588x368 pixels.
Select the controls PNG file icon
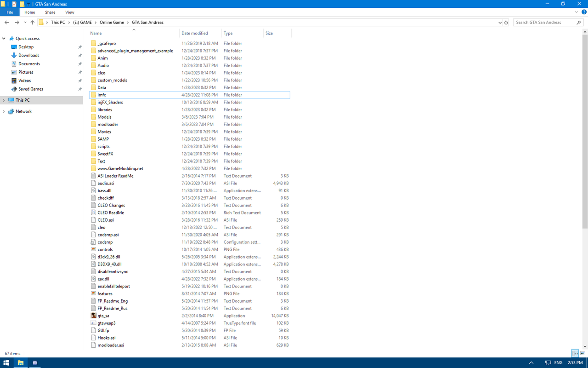click(x=94, y=249)
